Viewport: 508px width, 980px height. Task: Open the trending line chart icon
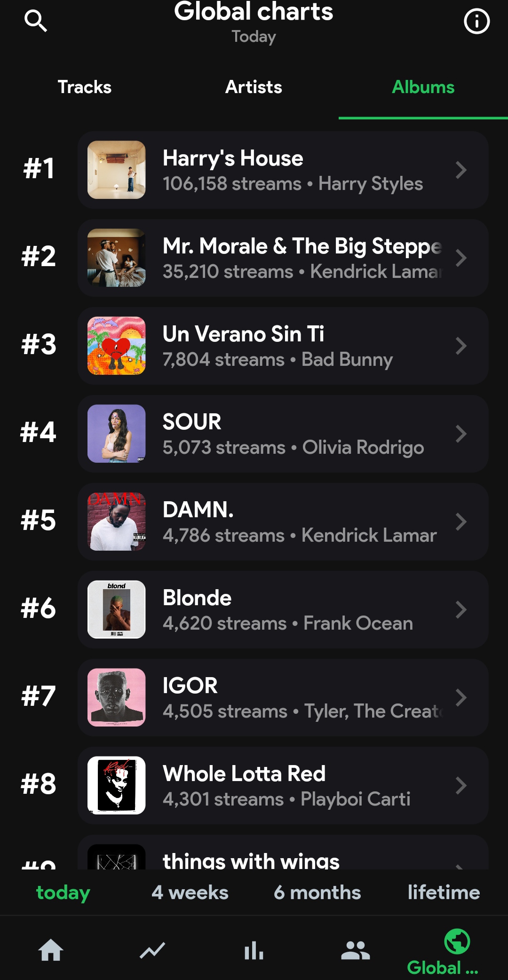coord(152,950)
